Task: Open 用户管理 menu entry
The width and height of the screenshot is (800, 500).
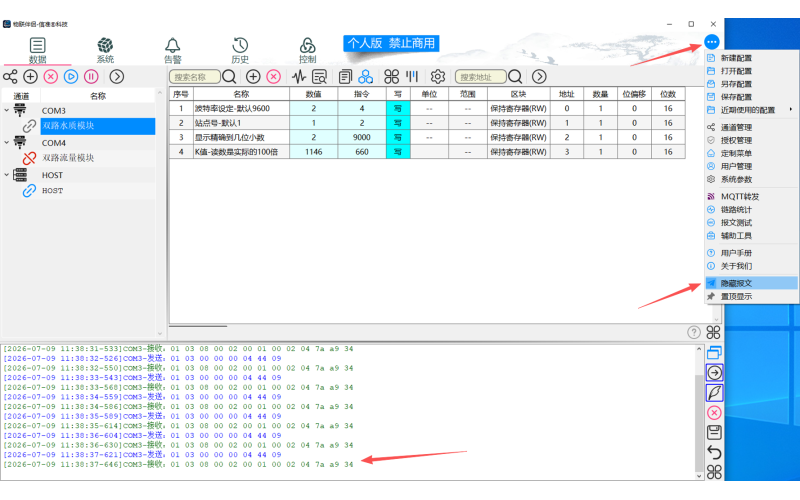Action: (x=751, y=166)
